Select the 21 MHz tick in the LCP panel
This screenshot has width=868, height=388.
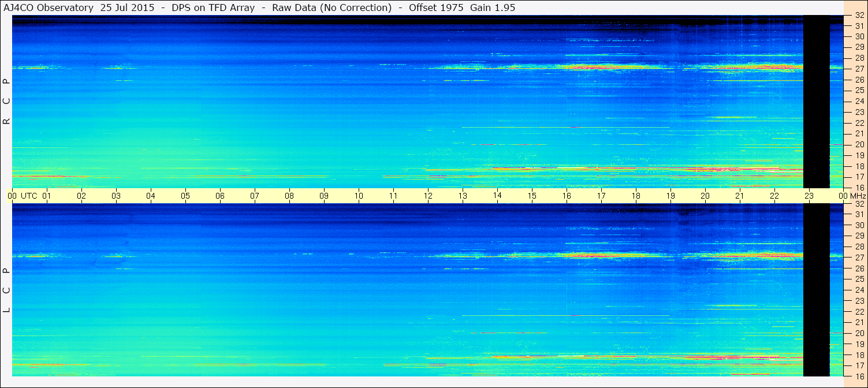pyautogui.click(x=859, y=322)
